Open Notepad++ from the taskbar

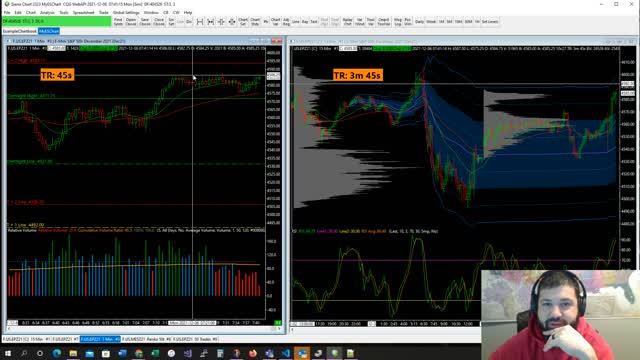350,353
